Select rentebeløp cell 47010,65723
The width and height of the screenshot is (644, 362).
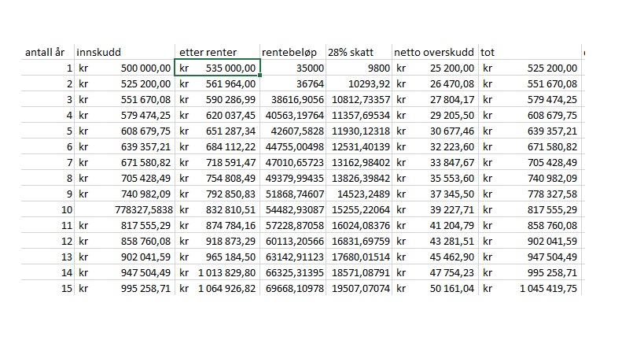(x=293, y=162)
